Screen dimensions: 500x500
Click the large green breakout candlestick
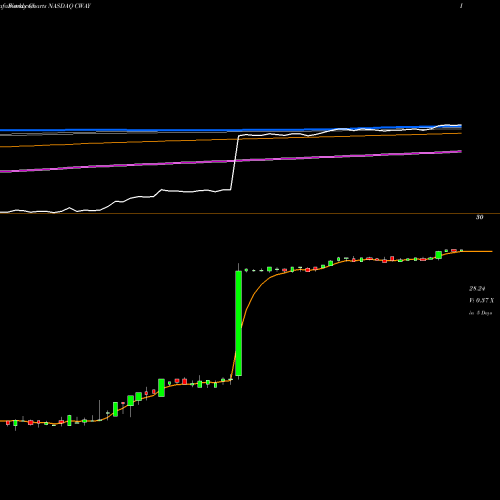click(239, 323)
